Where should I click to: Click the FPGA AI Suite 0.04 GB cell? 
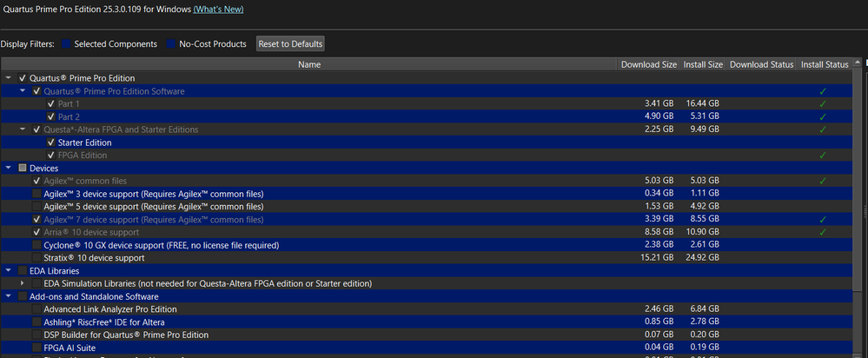pyautogui.click(x=659, y=348)
